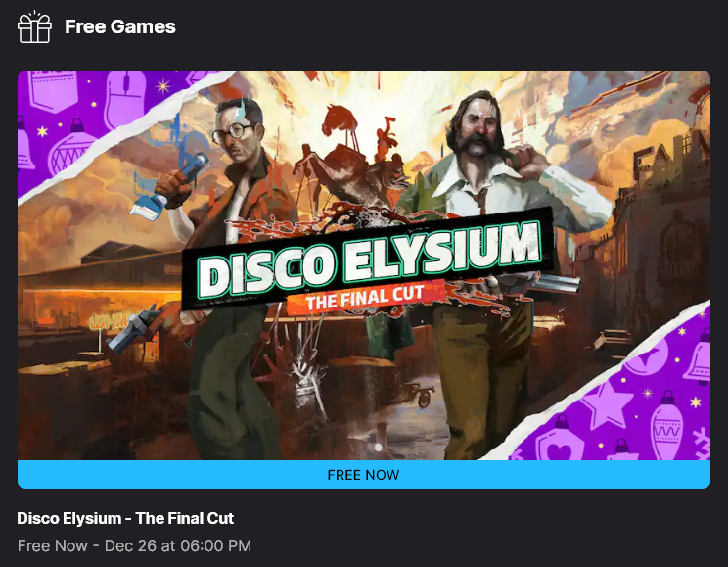728x567 pixels.
Task: Click the oval ornament with zigzag pattern
Action: (666, 425)
